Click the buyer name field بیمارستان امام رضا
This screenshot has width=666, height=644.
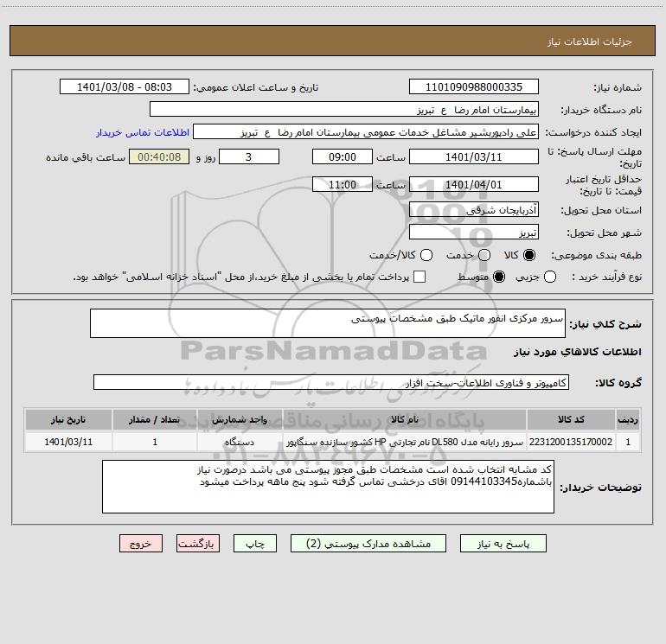[x=344, y=109]
